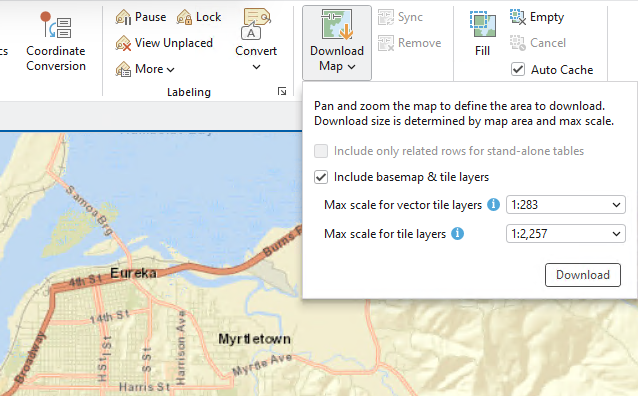
Task: Open the Labeling group dialog launcher
Action: [282, 92]
